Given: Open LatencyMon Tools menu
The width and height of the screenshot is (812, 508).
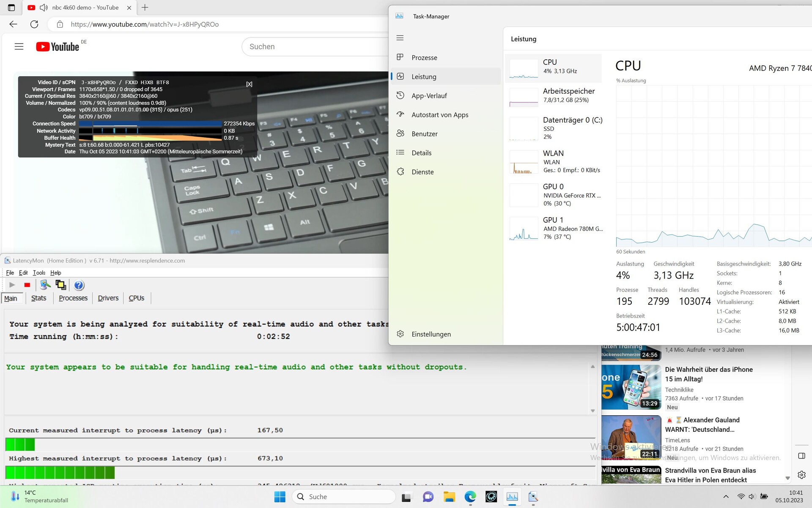Looking at the screenshot, I should click(x=39, y=273).
